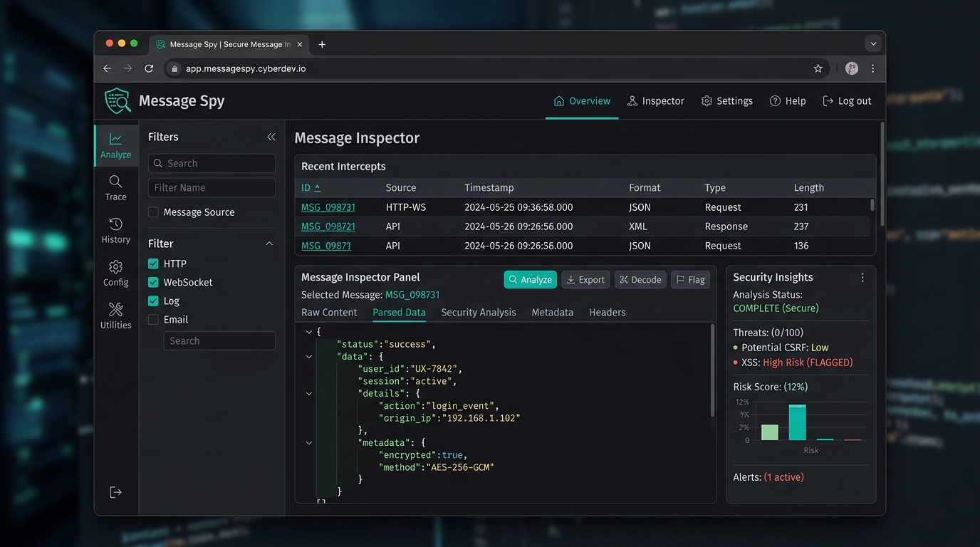Click the browser forward arrow

(128, 68)
